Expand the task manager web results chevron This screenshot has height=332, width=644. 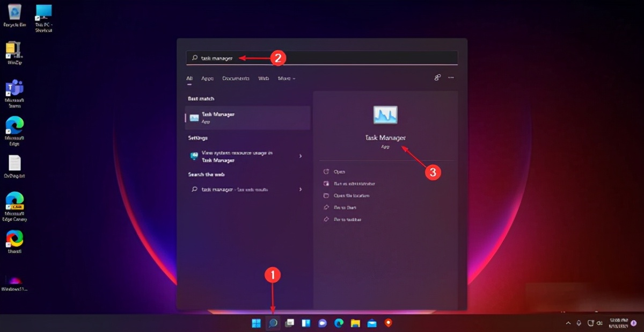click(x=301, y=189)
